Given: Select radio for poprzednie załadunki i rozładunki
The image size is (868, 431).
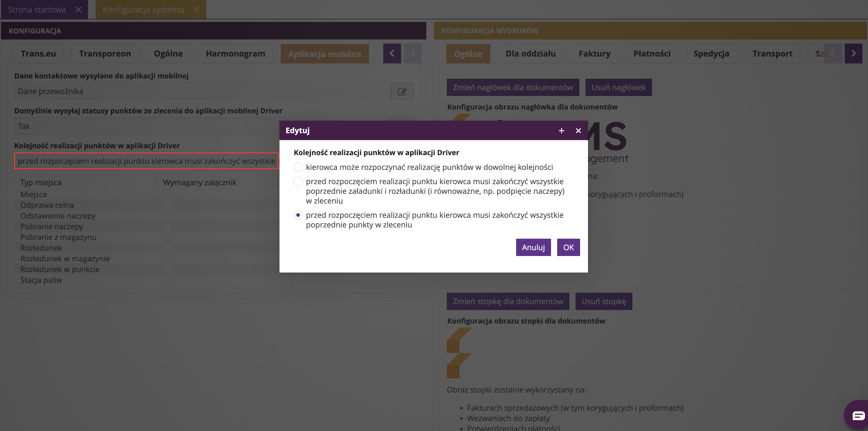Looking at the screenshot, I should pos(298,181).
